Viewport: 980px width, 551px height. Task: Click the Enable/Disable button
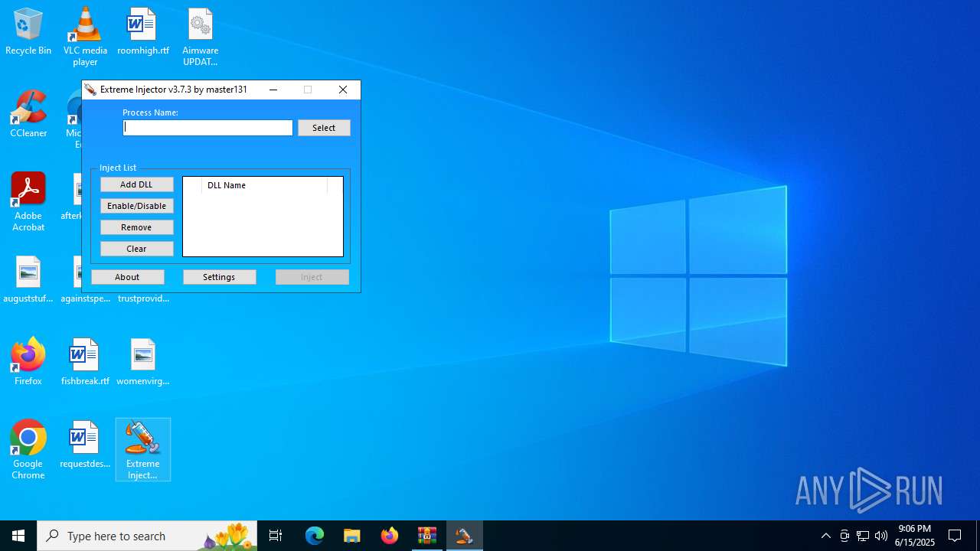(x=136, y=206)
